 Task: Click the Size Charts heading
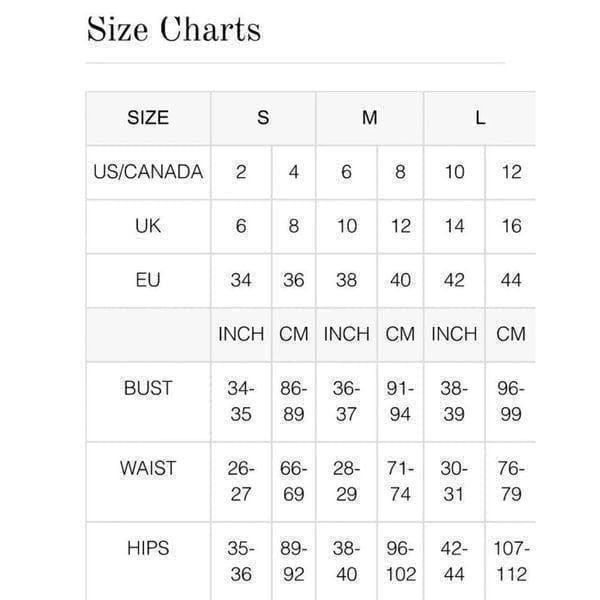174,29
